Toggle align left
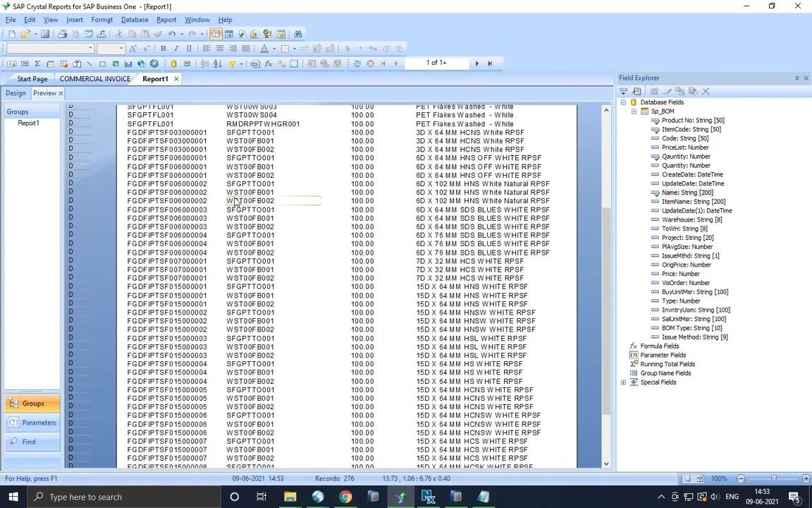 point(207,49)
